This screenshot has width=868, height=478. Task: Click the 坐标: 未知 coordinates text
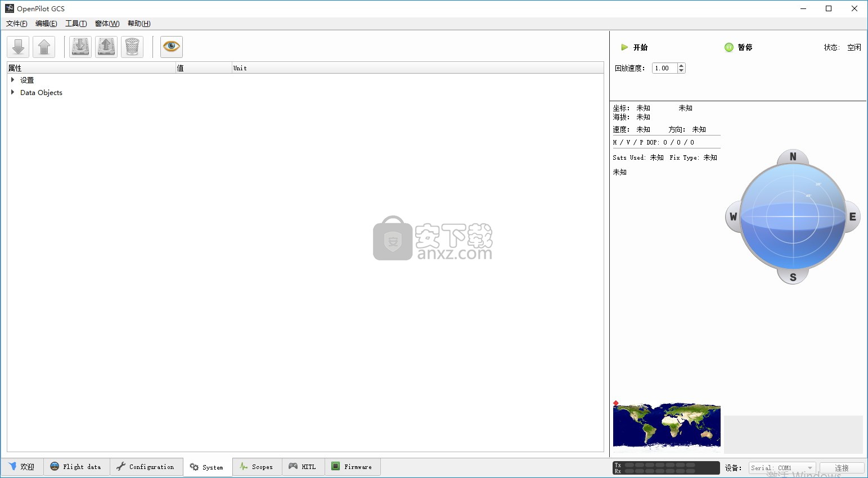point(632,108)
